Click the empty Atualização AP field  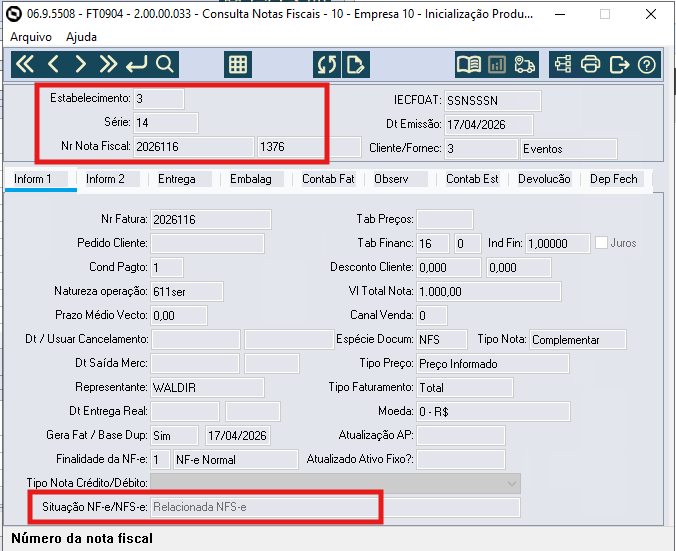click(461, 435)
